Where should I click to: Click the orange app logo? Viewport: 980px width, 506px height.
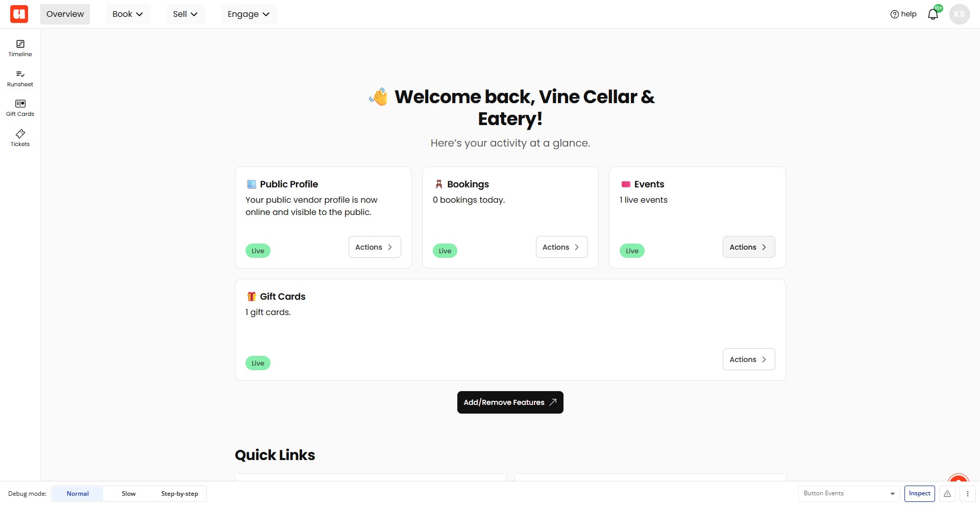point(19,14)
